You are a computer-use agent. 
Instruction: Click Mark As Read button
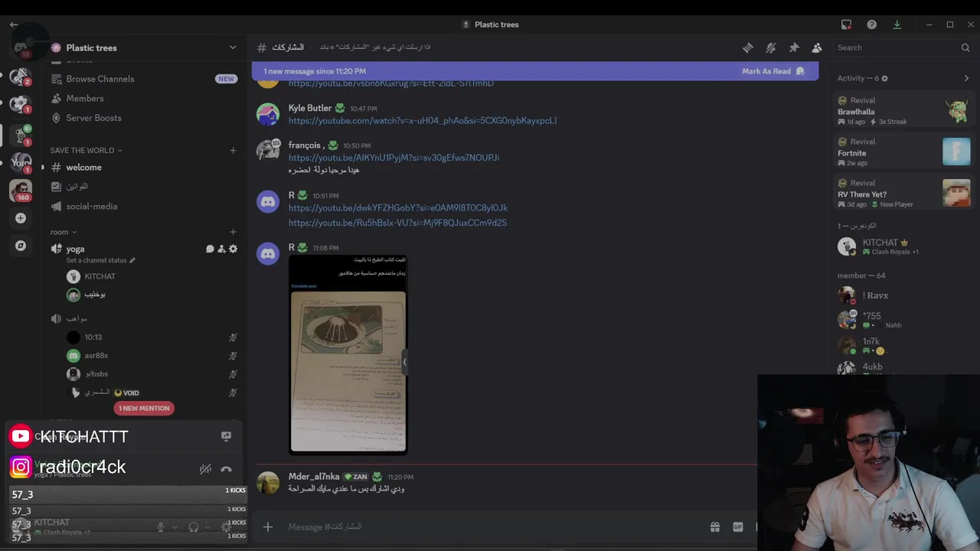pos(773,71)
